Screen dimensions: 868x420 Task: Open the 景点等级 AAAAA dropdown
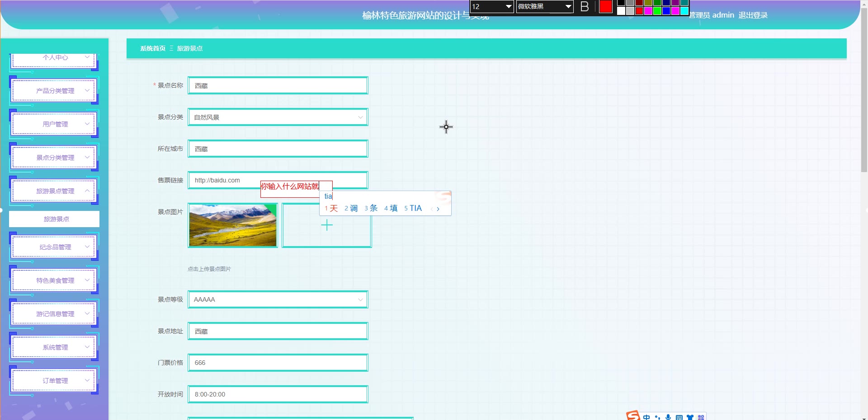tap(278, 299)
